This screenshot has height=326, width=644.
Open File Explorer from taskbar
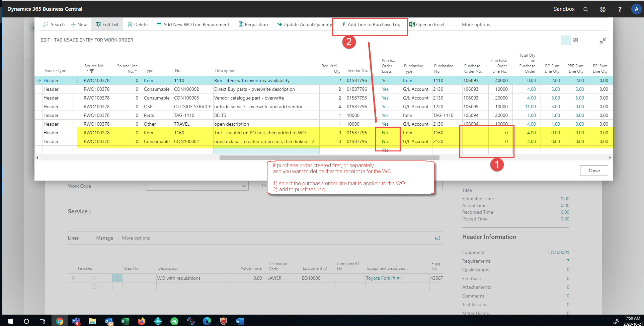[92, 321]
